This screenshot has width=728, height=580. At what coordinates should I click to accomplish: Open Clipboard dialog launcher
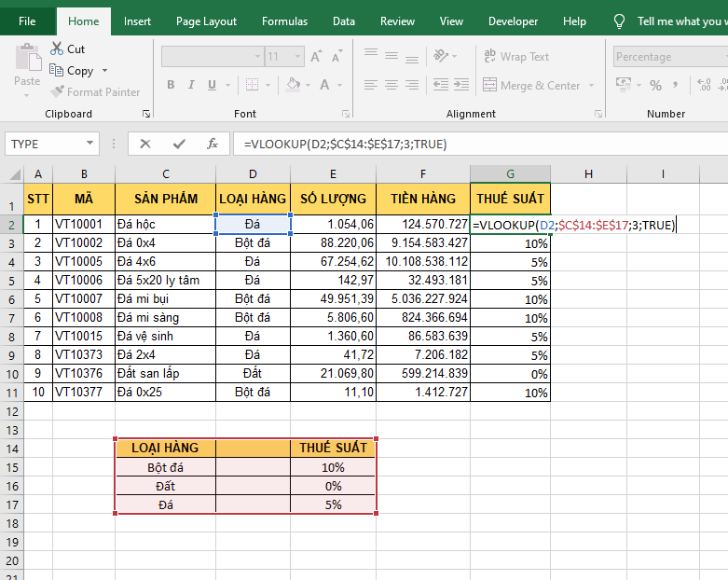pos(146,114)
